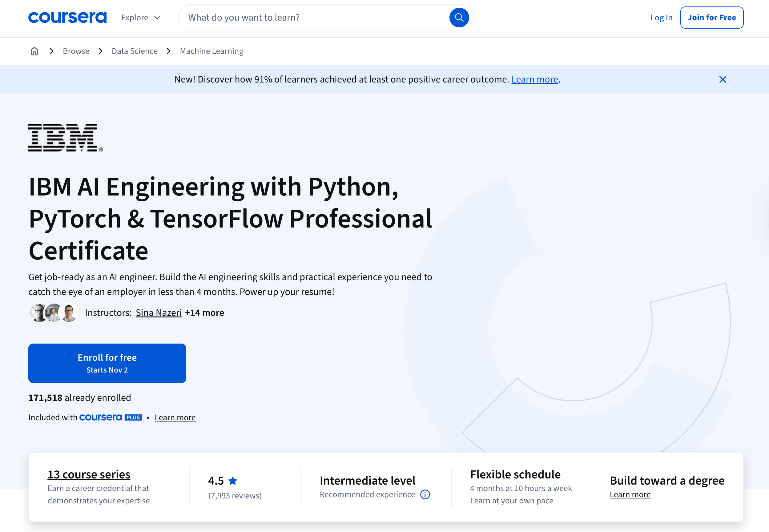Viewport: 769px width, 532px height.
Task: Click the Coursera logo
Action: (x=67, y=17)
